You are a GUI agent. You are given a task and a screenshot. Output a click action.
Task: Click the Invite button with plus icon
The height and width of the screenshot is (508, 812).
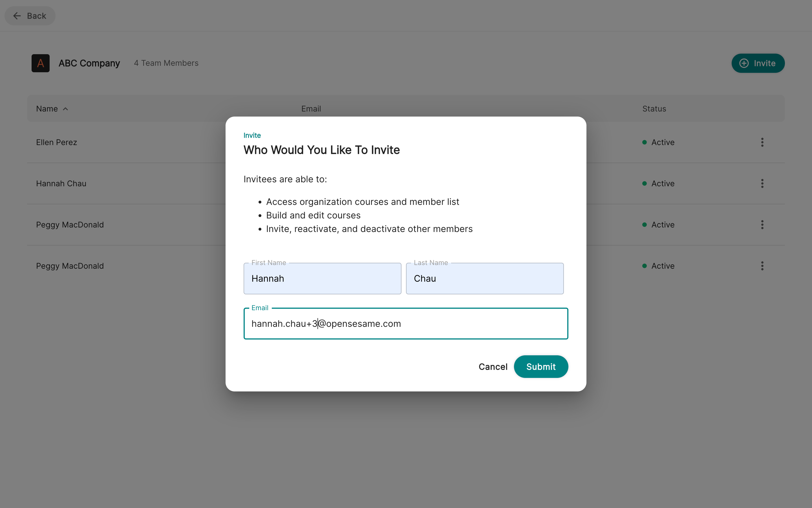click(x=758, y=63)
